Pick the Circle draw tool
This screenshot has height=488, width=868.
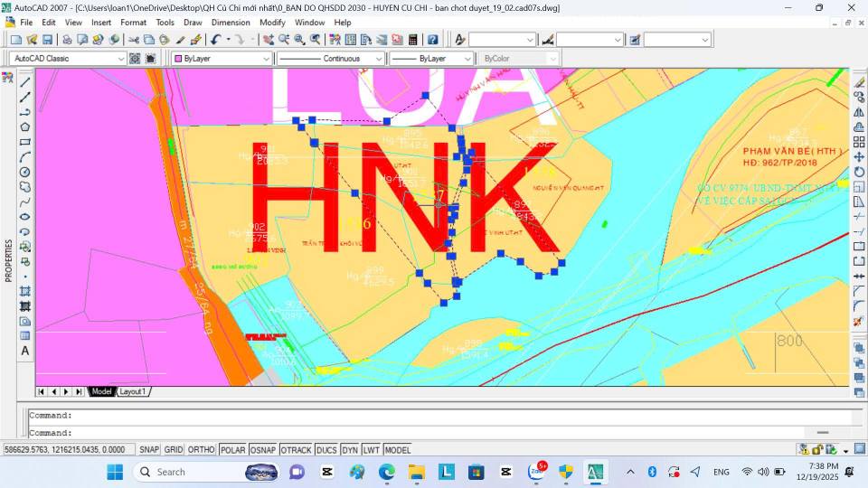point(25,172)
